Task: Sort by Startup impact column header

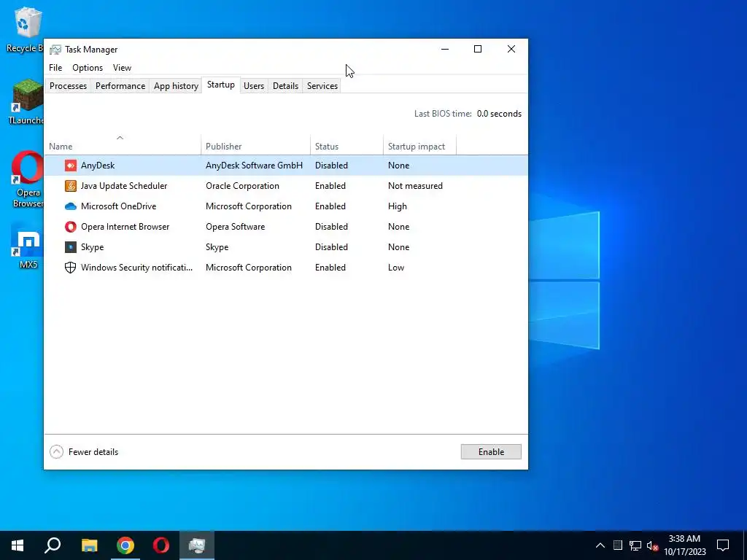Action: click(x=419, y=146)
